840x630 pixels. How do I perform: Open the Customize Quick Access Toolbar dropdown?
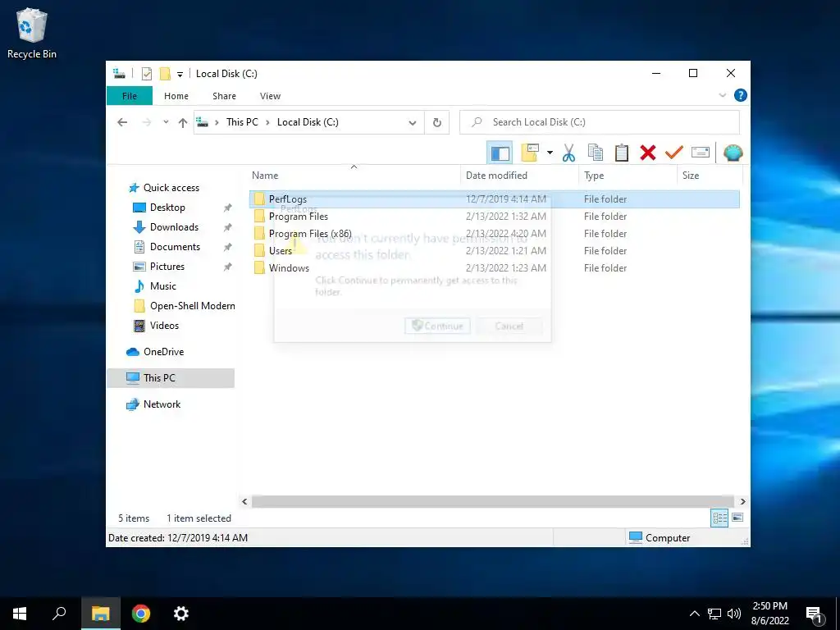click(x=180, y=75)
